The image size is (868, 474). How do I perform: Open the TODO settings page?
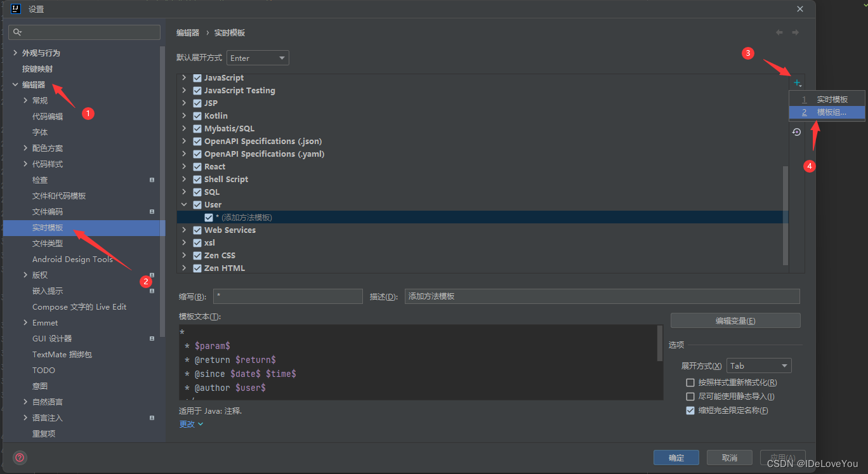(x=44, y=370)
